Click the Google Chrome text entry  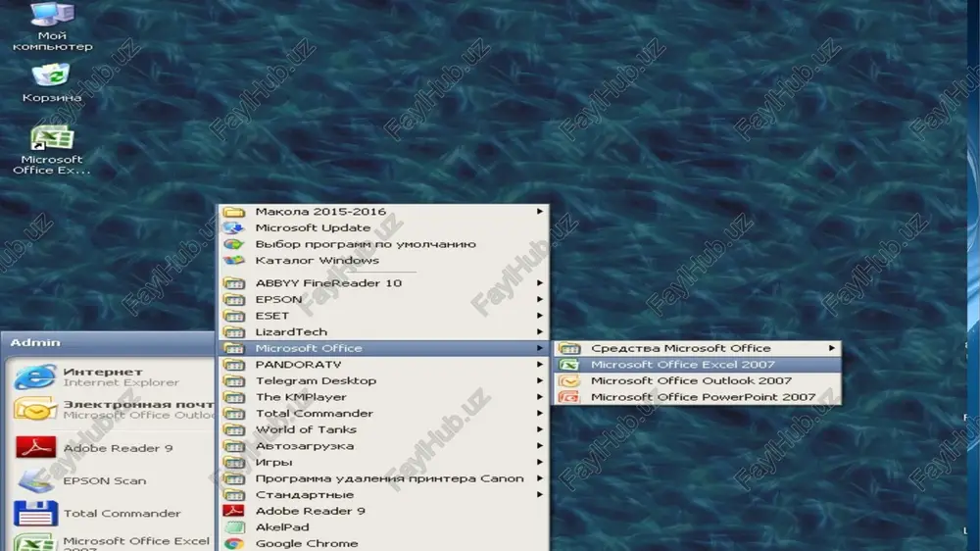pyautogui.click(x=306, y=543)
